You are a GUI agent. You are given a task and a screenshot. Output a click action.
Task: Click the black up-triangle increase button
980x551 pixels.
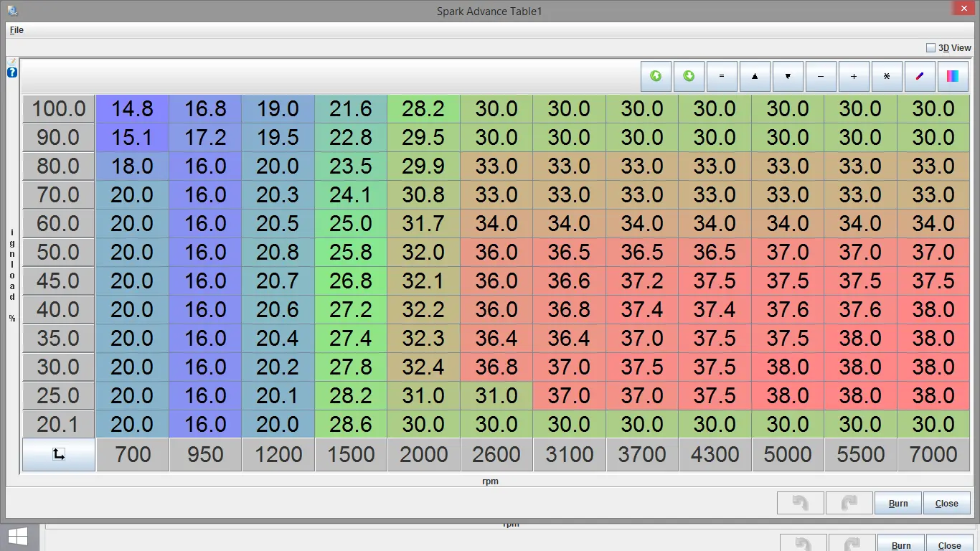755,76
